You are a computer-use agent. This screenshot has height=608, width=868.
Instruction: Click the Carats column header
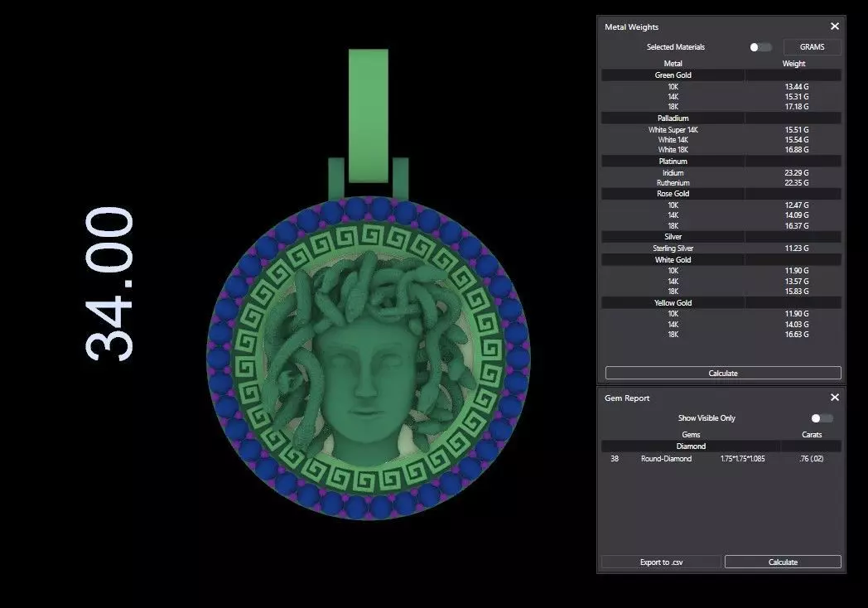(812, 435)
